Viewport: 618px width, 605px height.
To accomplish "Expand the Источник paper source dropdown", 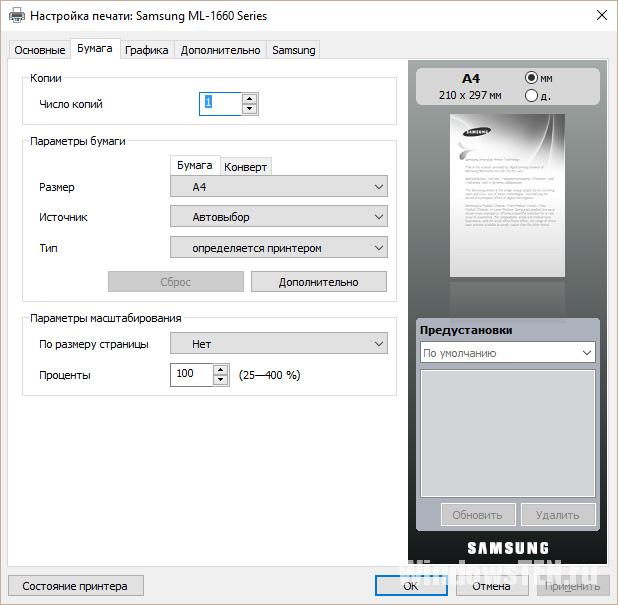I will 278,217.
